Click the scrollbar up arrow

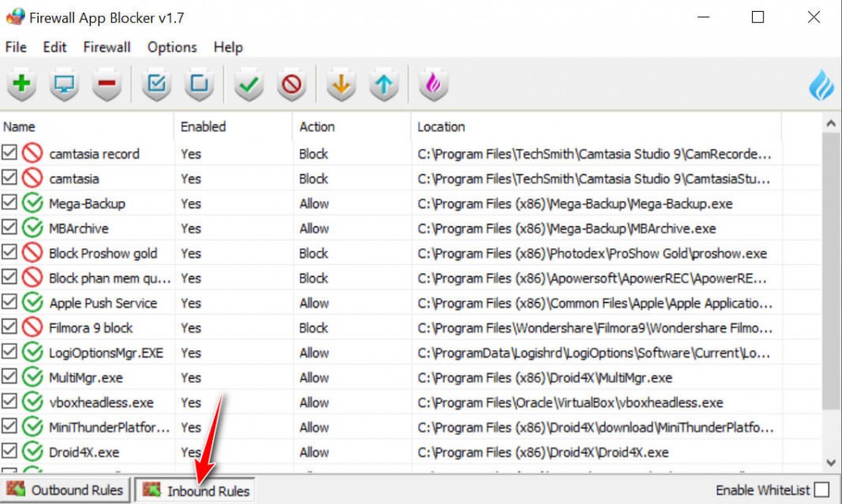pyautogui.click(x=831, y=124)
